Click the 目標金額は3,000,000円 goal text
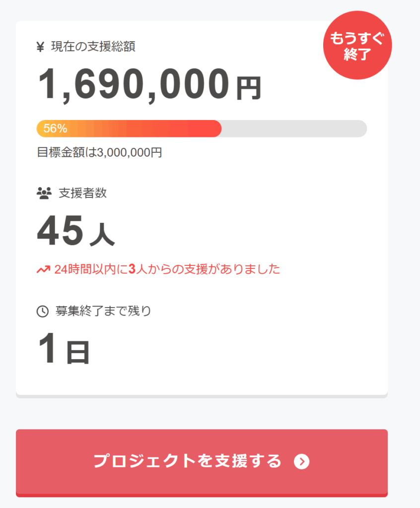The height and width of the screenshot is (508, 420). click(99, 152)
